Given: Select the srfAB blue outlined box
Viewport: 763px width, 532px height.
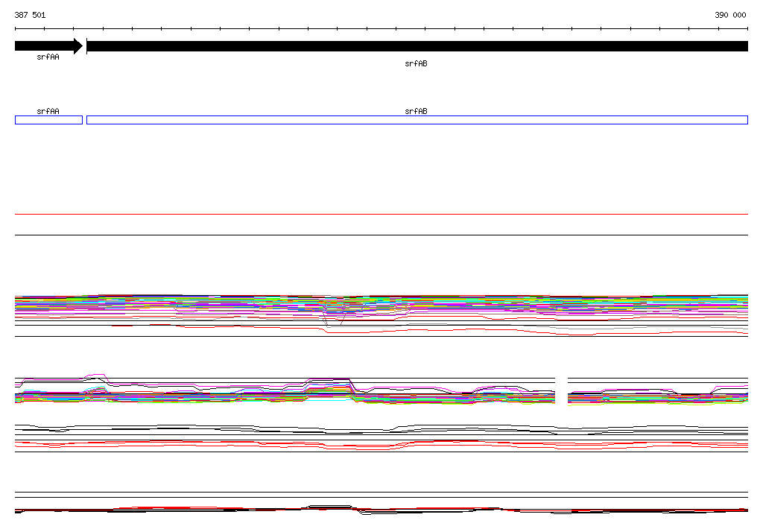Looking at the screenshot, I should 417,120.
